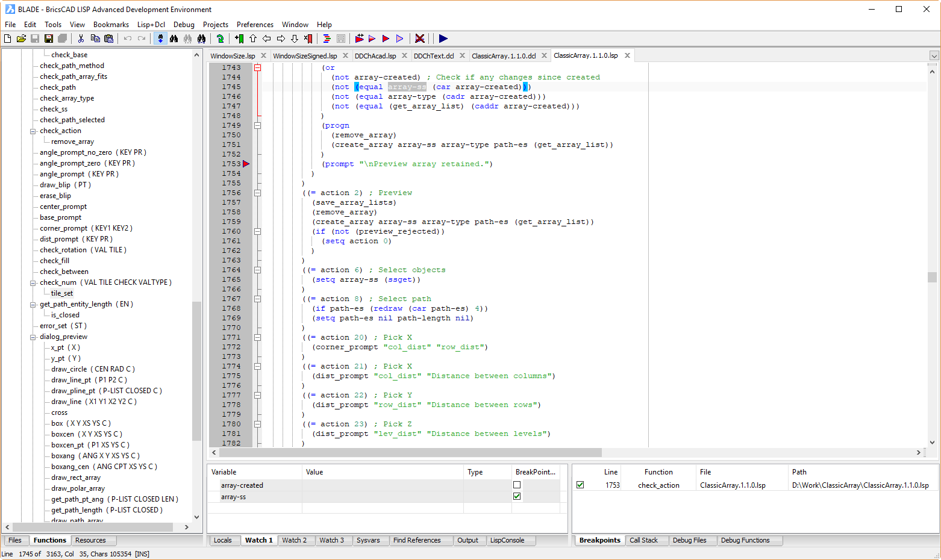Screen dimensions: 941x560
Task: Open the Projects menu
Action: click(216, 25)
